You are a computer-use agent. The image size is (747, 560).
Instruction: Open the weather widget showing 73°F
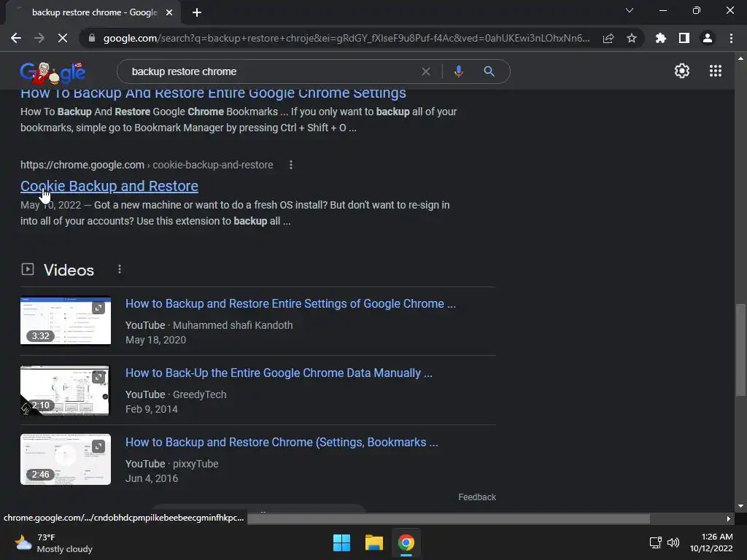pos(53,542)
